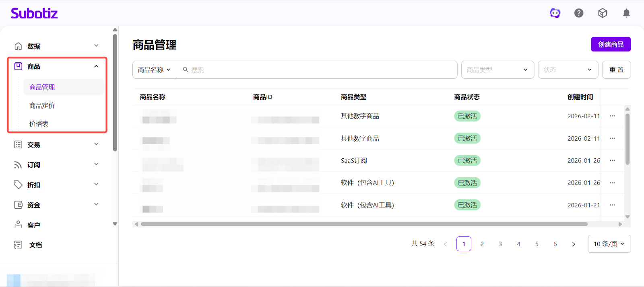
Task: Click the Subotiz logo
Action: pos(34,13)
